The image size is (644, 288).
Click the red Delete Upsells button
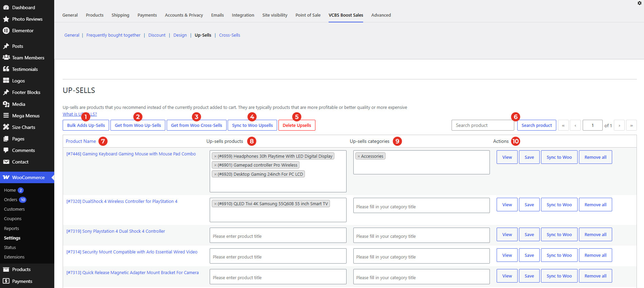click(297, 126)
